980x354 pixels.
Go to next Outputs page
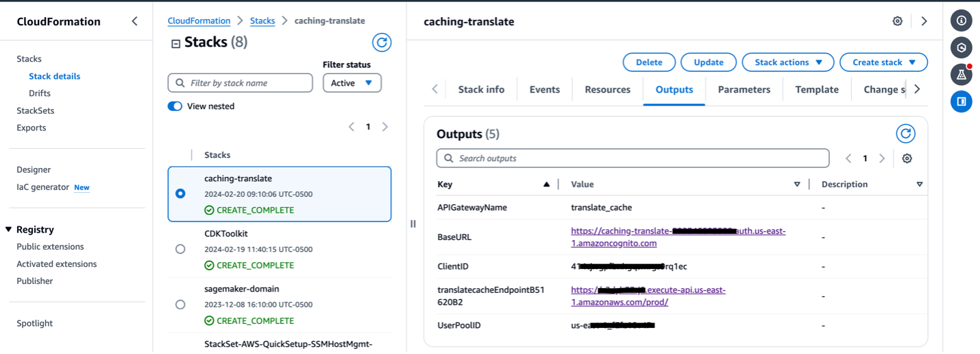(x=882, y=158)
